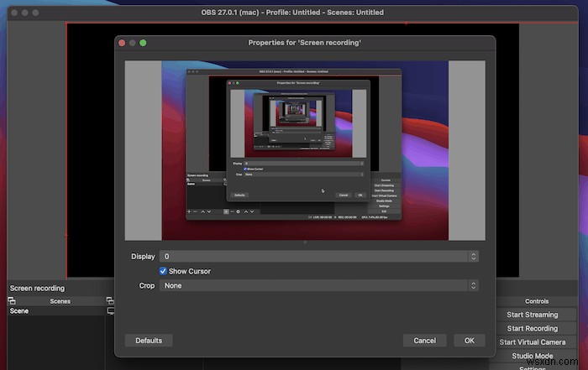The image size is (588, 370).
Task: Click the Controls dock header
Action: click(x=536, y=300)
